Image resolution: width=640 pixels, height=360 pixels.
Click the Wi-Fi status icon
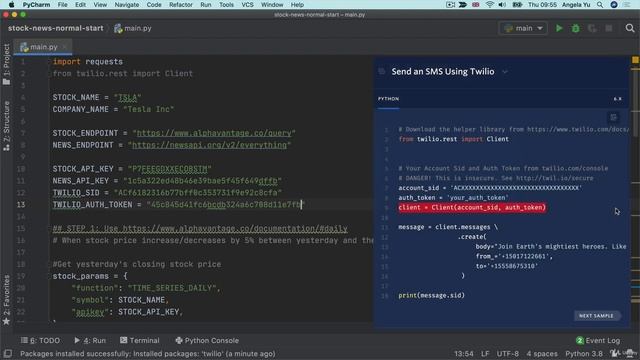(x=489, y=4)
